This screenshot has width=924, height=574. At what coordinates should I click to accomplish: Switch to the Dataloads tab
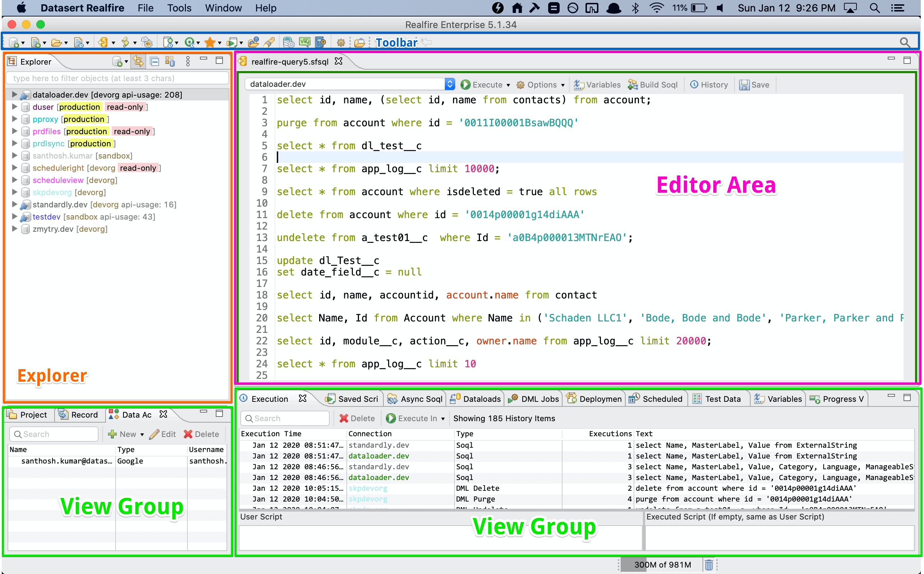[476, 399]
